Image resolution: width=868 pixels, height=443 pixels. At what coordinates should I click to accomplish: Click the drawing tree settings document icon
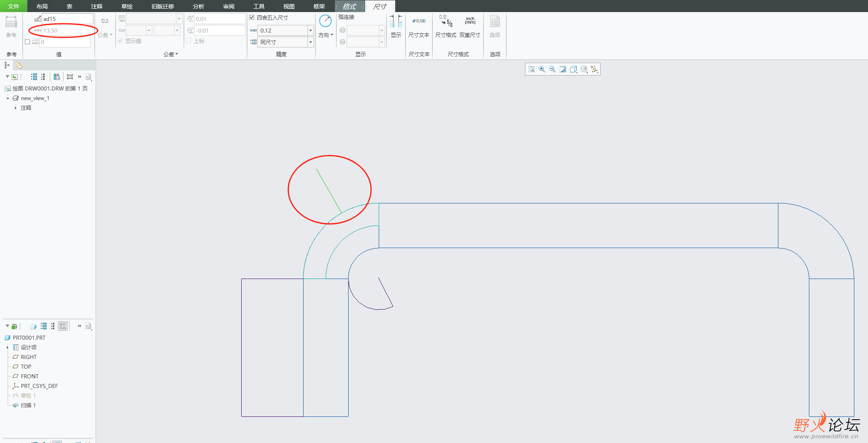88,77
